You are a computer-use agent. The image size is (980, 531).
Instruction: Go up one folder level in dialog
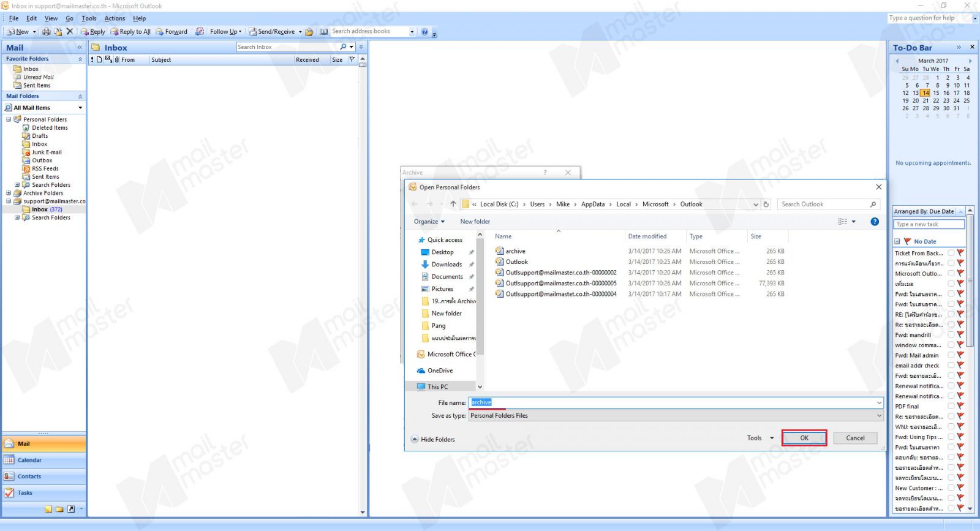453,204
